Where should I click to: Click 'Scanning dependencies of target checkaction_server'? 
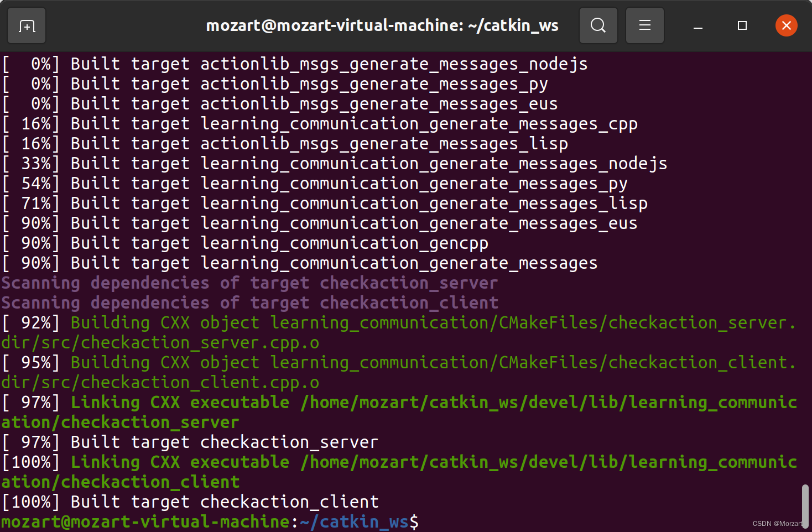point(249,283)
